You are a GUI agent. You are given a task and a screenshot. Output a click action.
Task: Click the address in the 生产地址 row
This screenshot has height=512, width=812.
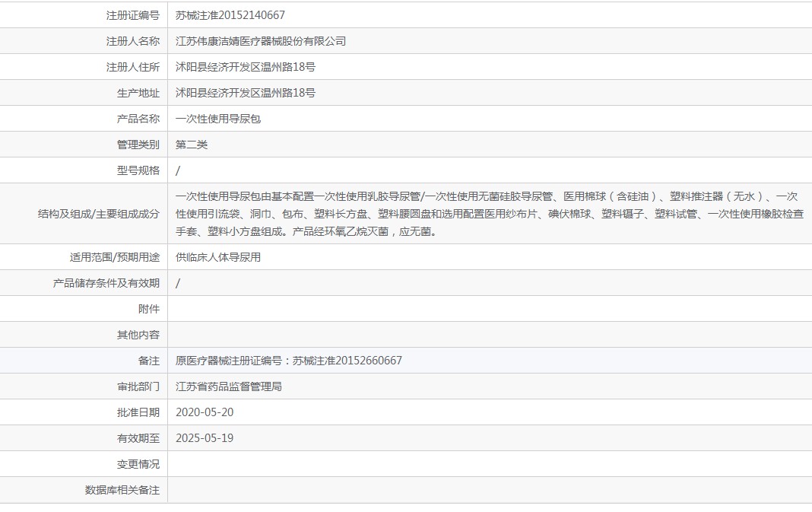tap(245, 93)
